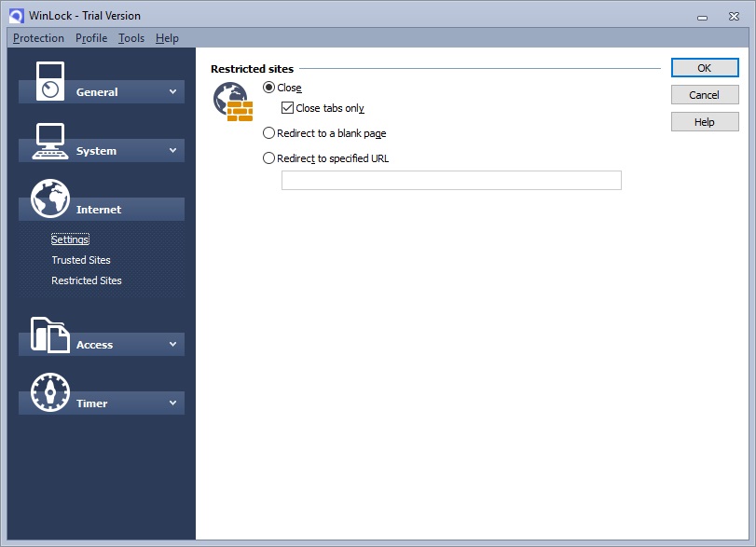This screenshot has height=547, width=756.
Task: Close the WinLock window
Action: (x=734, y=17)
